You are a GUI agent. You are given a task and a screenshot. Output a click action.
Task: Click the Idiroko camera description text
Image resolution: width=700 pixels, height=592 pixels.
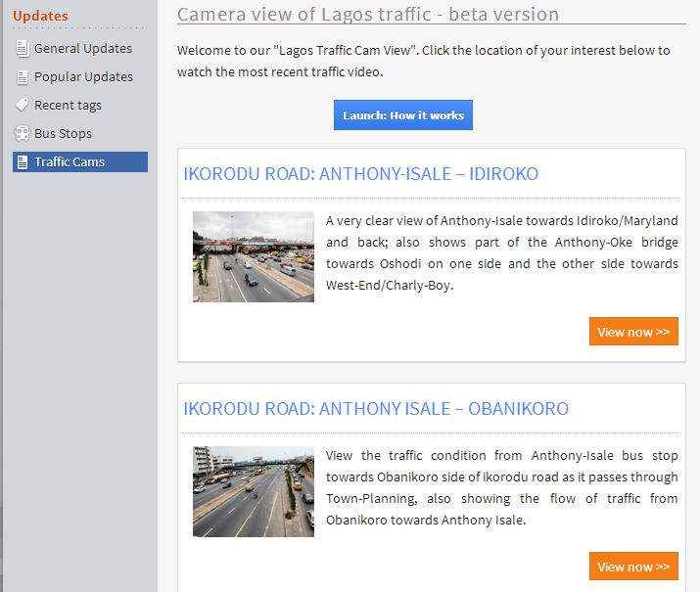501,253
